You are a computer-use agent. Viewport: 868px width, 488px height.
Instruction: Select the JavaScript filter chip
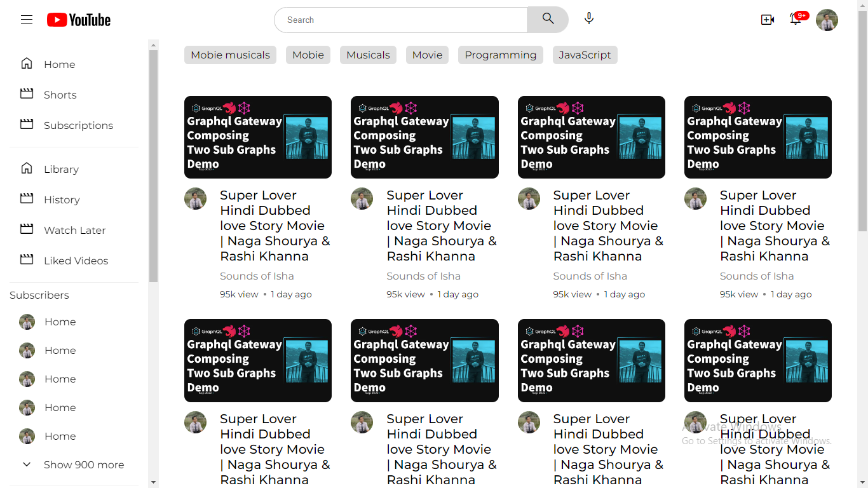coord(585,55)
